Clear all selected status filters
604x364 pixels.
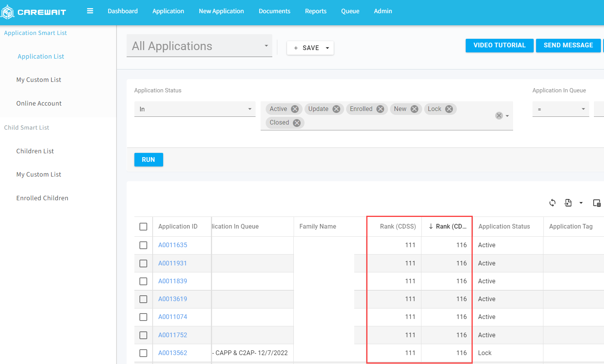pyautogui.click(x=499, y=116)
